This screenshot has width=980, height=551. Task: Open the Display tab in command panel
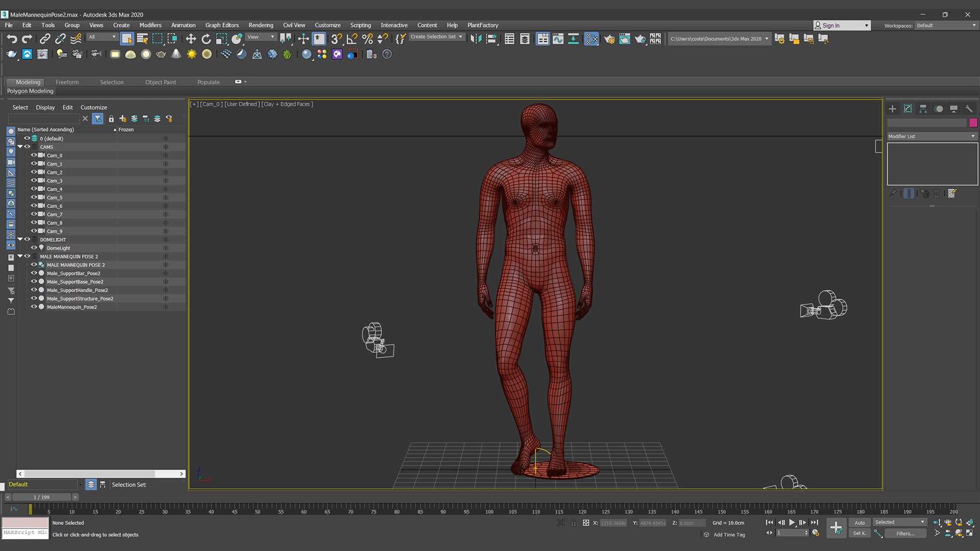click(953, 109)
